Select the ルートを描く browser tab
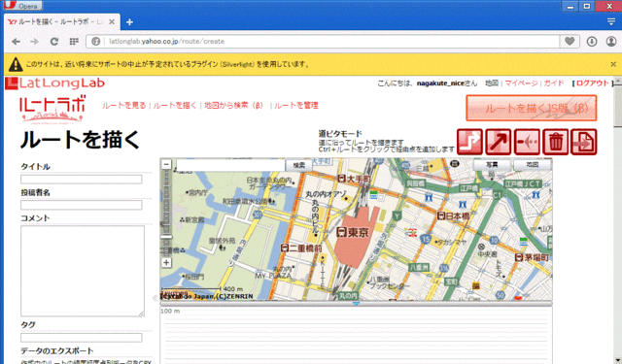The height and width of the screenshot is (364, 622). pos(61,21)
